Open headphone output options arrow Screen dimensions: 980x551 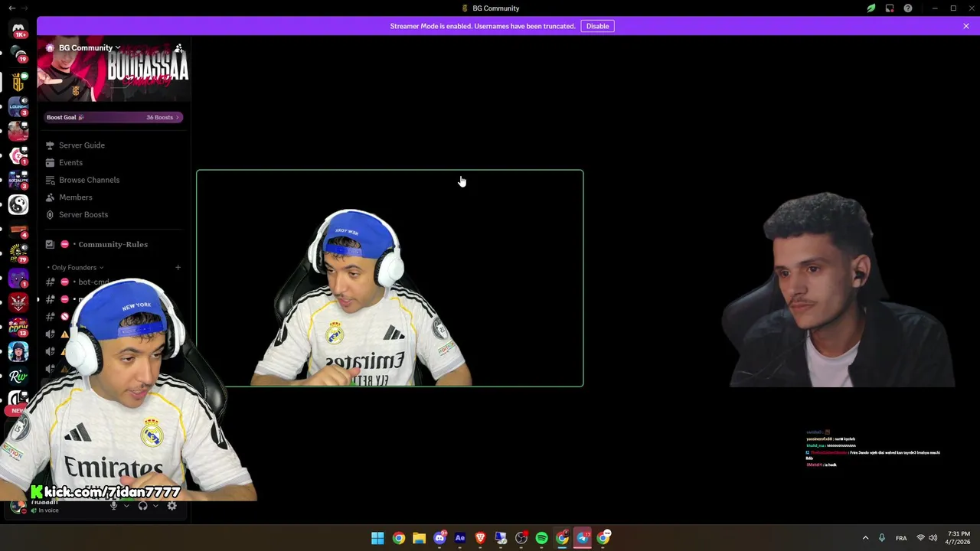(x=155, y=506)
